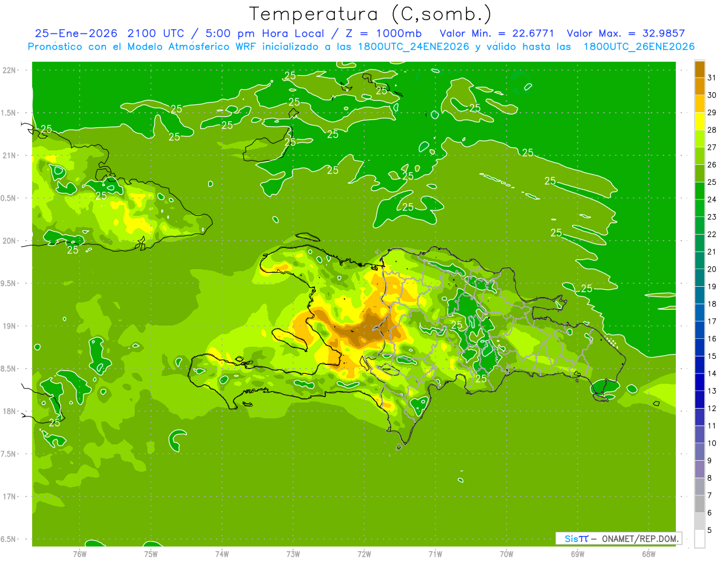This screenshot has width=728, height=562.
Task: Click the color scale label "17"
Action: [x=712, y=321]
